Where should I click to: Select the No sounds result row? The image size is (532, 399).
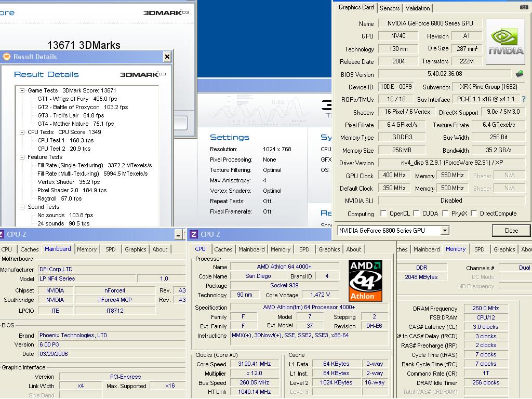65,215
